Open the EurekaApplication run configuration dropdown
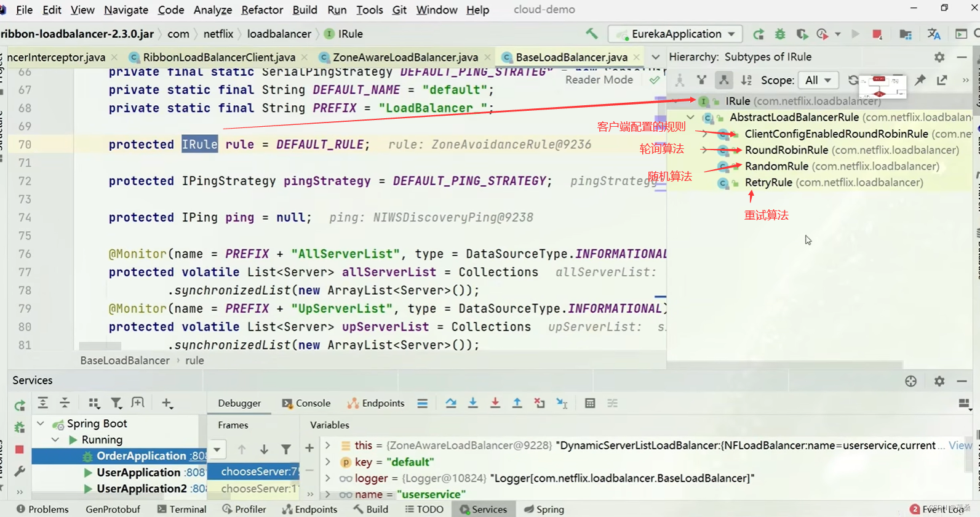This screenshot has height=517, width=980. point(675,34)
